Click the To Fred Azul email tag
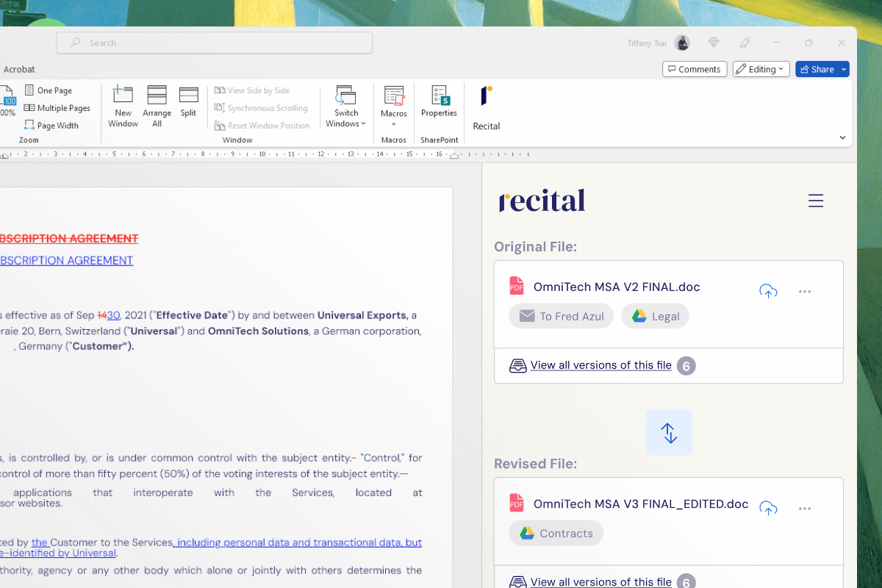The image size is (882, 588). 562,316
